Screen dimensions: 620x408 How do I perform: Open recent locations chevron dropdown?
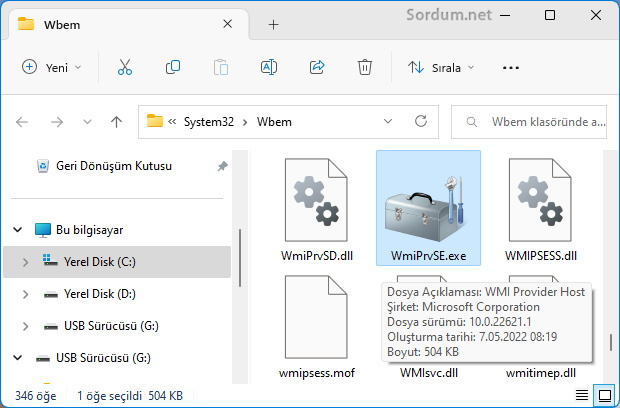click(x=87, y=122)
